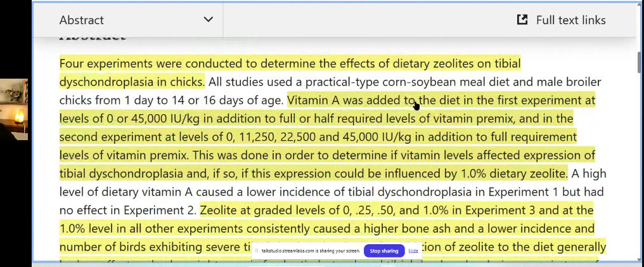This screenshot has height=267, width=644.
Task: Click the webcam preview thumbnail at left
Action: point(14,109)
